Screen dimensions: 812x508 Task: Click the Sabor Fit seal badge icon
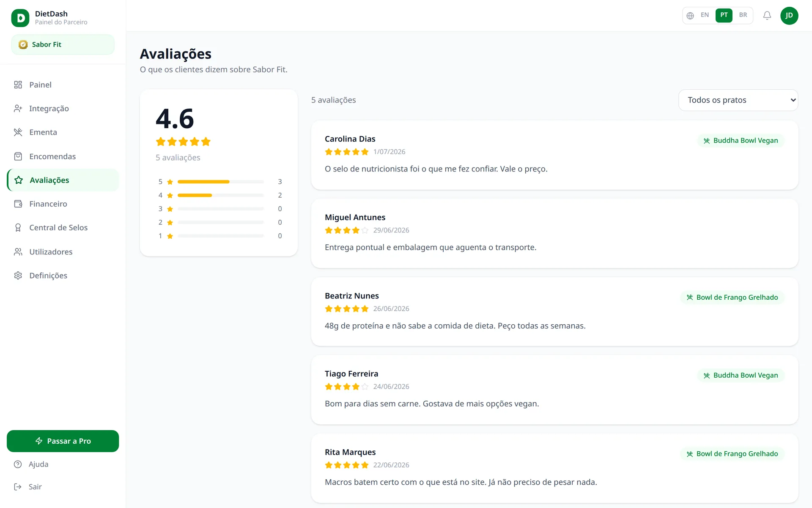click(23, 44)
